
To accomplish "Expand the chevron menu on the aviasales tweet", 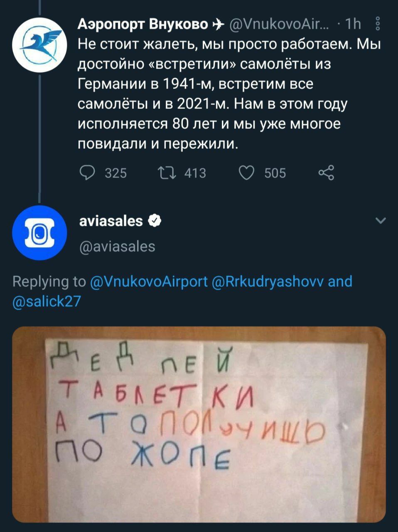I will pyautogui.click(x=380, y=221).
